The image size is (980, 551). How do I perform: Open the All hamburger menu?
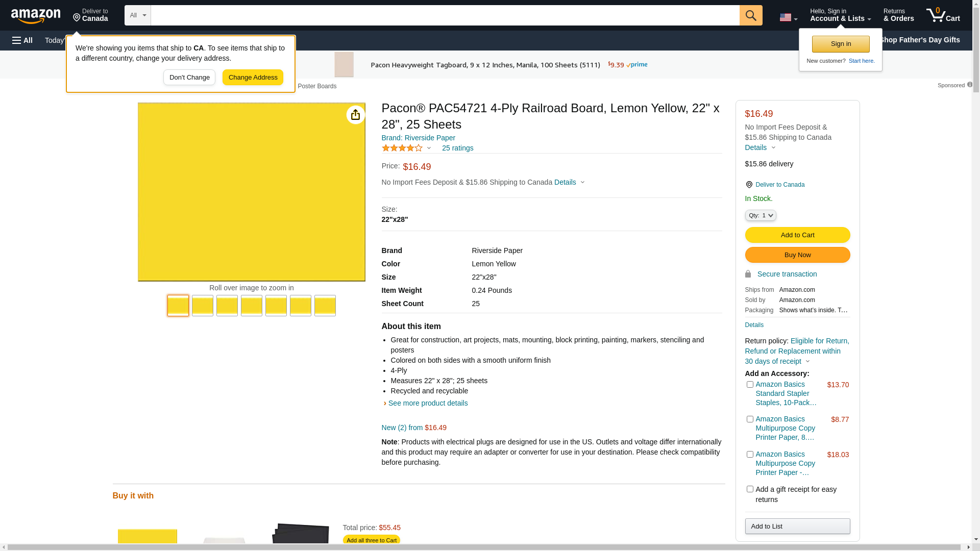coord(22,40)
